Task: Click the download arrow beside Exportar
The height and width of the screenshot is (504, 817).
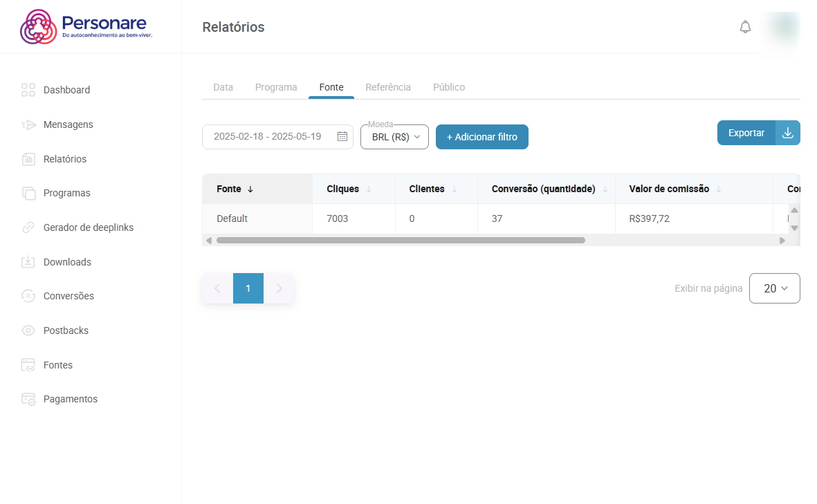Action: (x=787, y=133)
